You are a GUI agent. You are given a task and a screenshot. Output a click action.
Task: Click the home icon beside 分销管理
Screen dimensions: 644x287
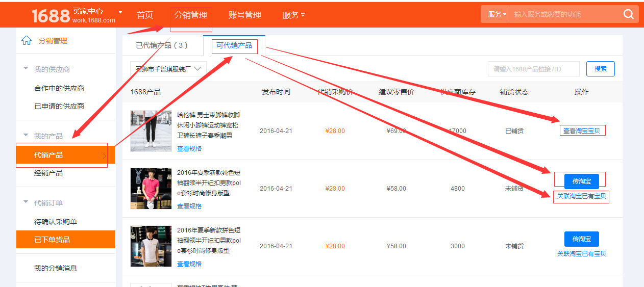coord(27,41)
